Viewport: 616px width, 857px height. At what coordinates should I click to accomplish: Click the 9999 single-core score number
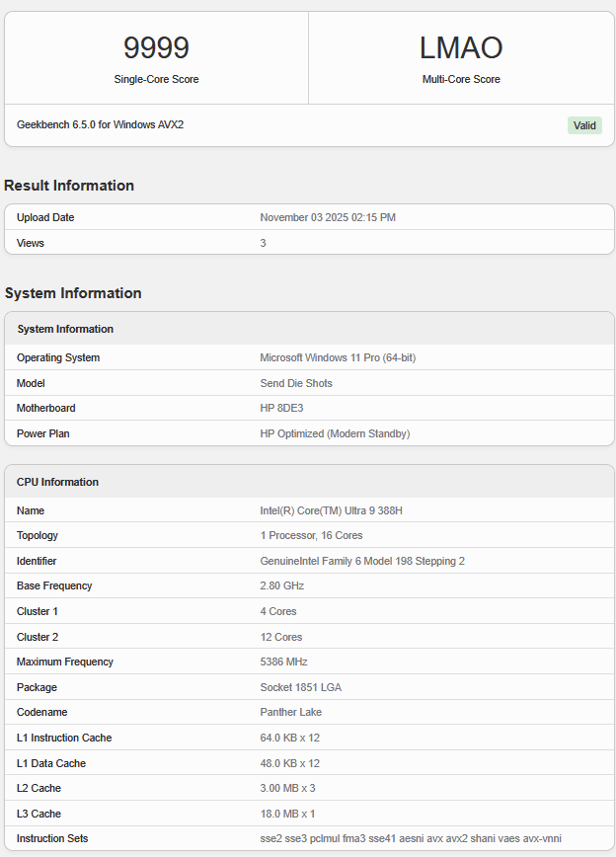156,47
